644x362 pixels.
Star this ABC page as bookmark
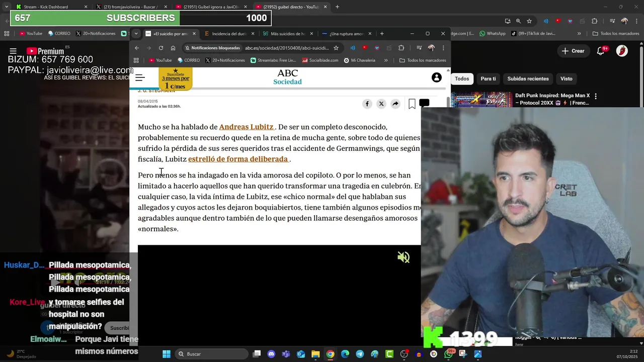point(336,48)
